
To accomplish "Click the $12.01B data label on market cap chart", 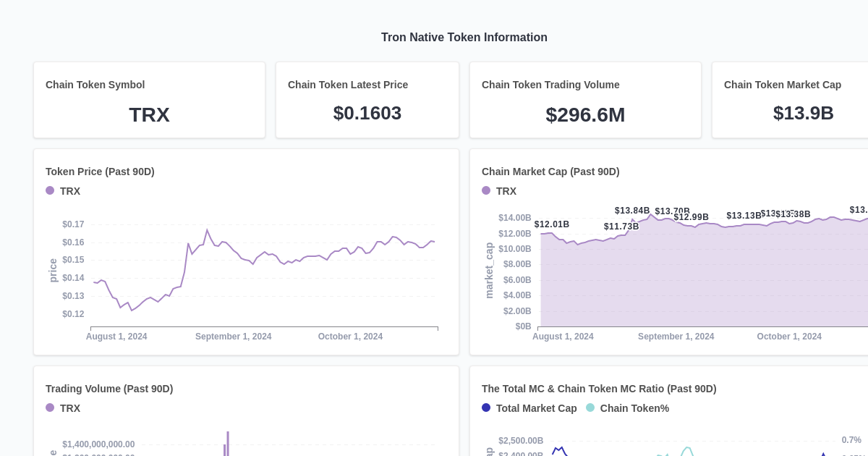I will coord(552,224).
